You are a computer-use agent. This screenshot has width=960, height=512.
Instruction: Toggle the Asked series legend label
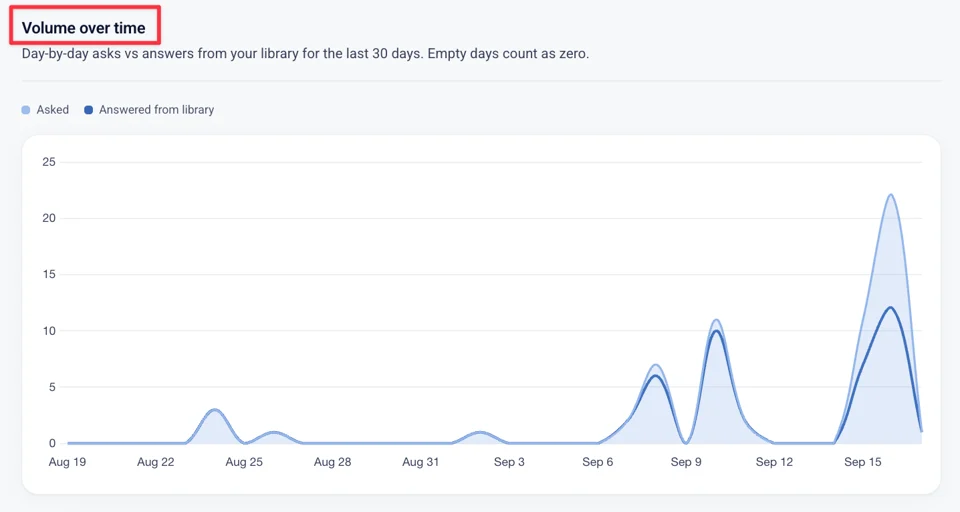pyautogui.click(x=53, y=110)
